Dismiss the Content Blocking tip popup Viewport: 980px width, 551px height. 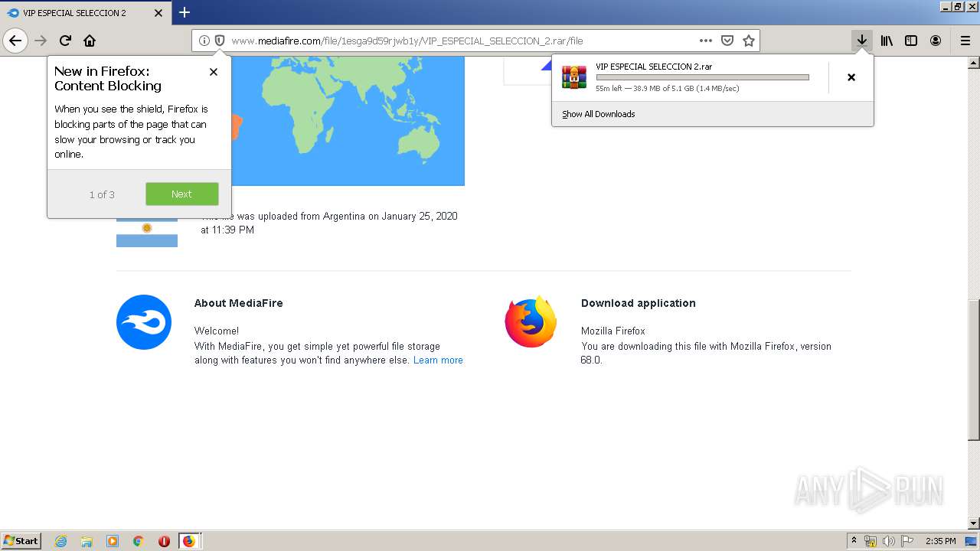pyautogui.click(x=214, y=72)
